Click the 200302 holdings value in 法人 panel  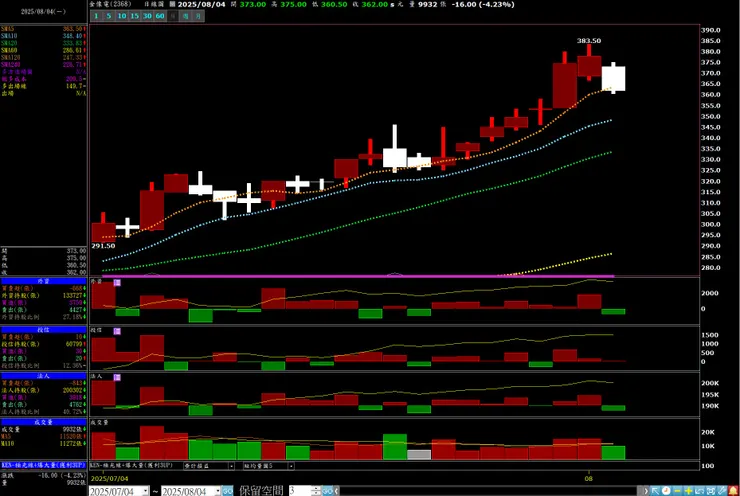71,390
